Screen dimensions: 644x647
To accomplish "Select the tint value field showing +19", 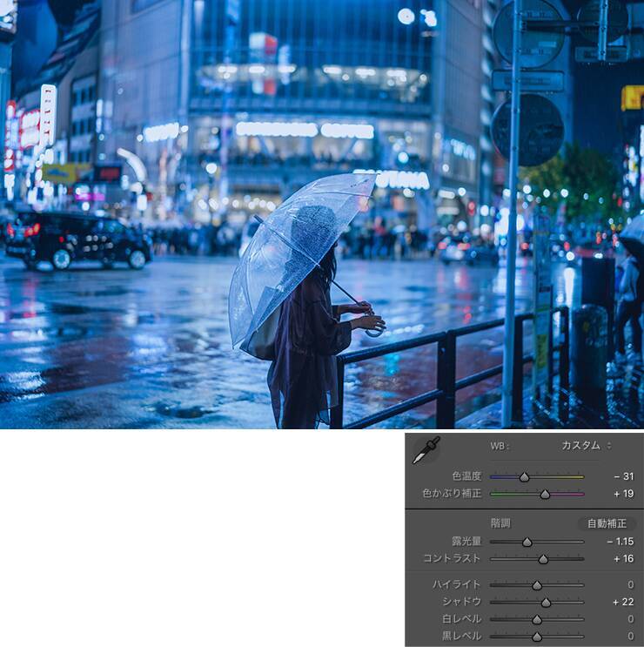I will pos(622,494).
